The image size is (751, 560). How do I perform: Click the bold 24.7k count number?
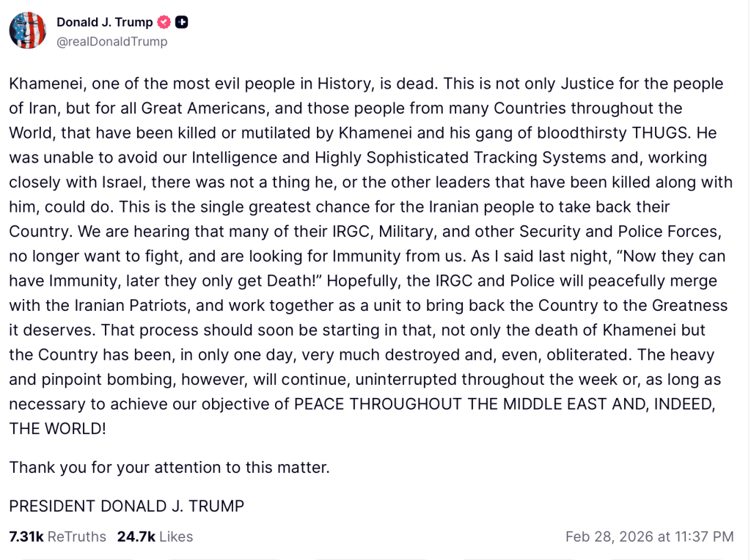[136, 537]
